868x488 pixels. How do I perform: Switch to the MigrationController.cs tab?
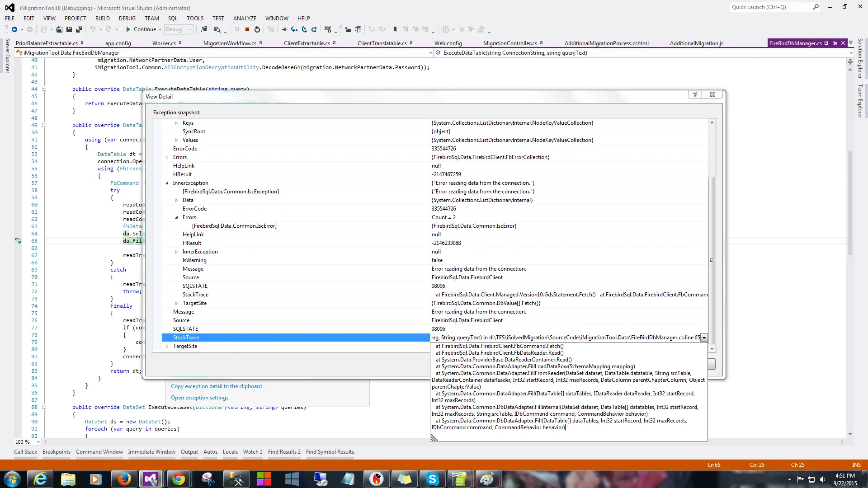[509, 43]
